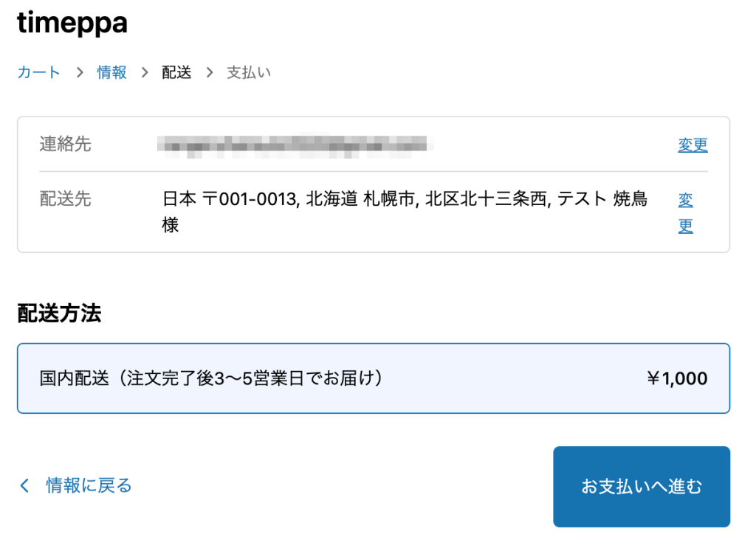This screenshot has width=756, height=551.
Task: Open 変更 link next to 連絡先
Action: [693, 145]
